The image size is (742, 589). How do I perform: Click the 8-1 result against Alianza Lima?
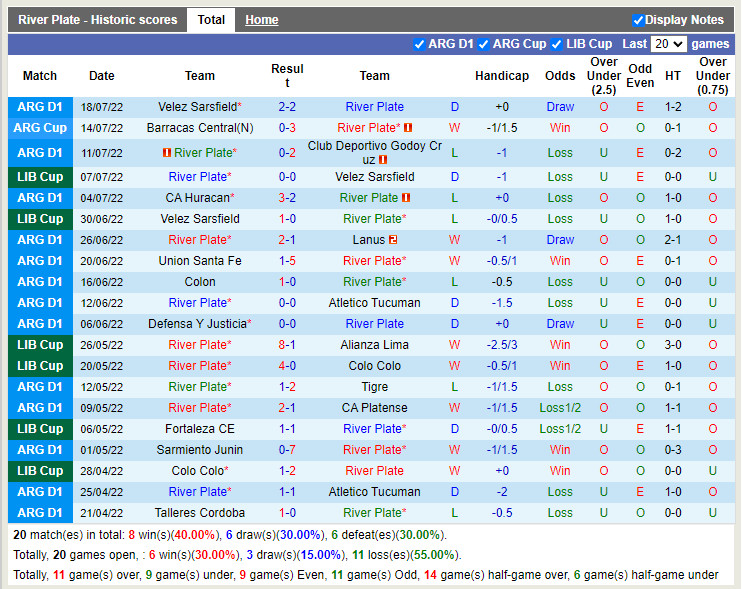coord(287,345)
